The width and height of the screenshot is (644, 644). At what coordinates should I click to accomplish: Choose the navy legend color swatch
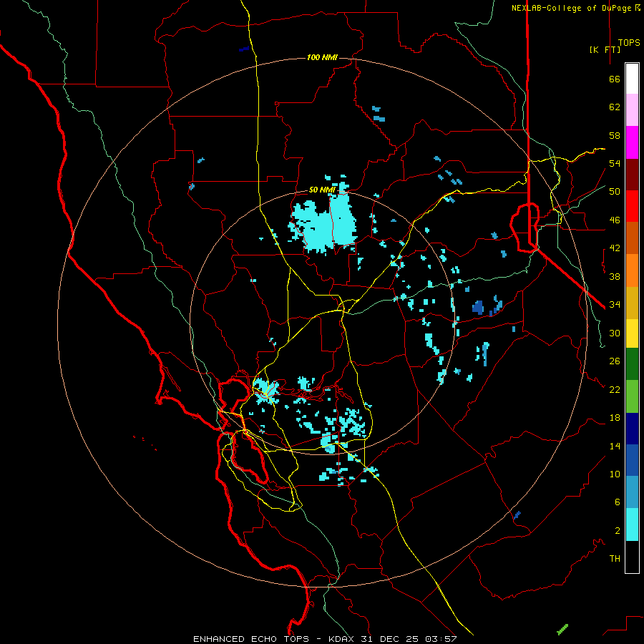pos(632,429)
